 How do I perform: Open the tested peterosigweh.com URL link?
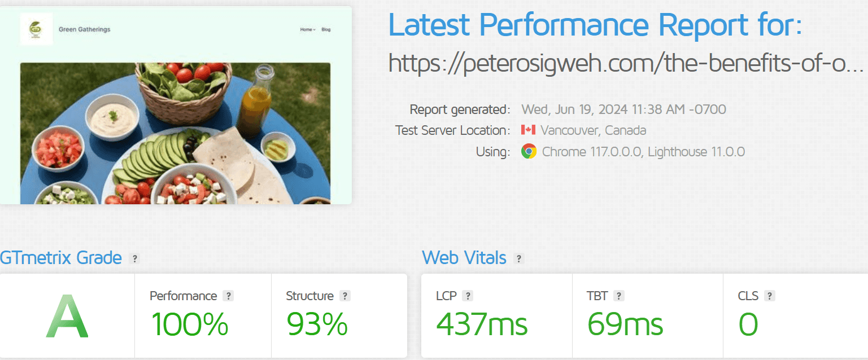coord(626,64)
